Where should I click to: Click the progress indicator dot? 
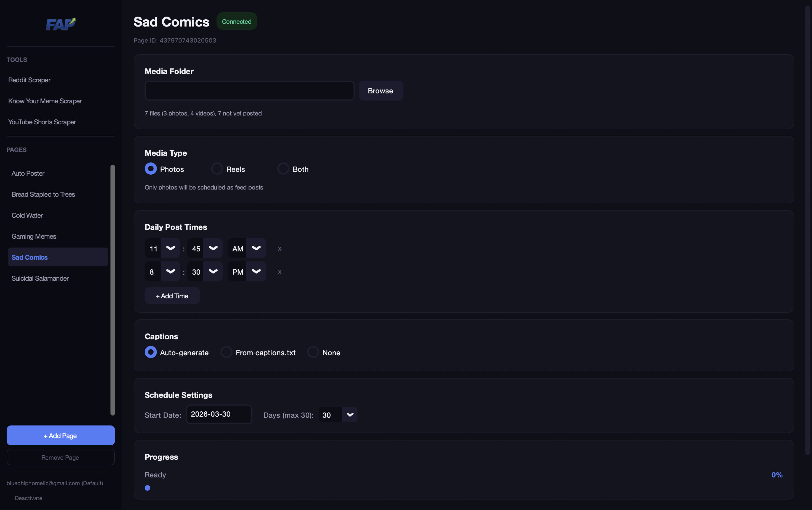(x=147, y=488)
